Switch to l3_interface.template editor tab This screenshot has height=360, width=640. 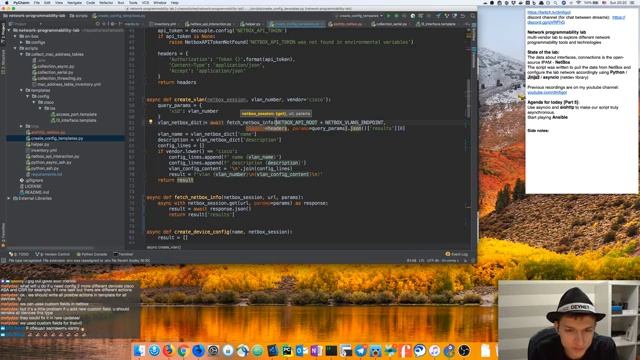[x=436, y=24]
